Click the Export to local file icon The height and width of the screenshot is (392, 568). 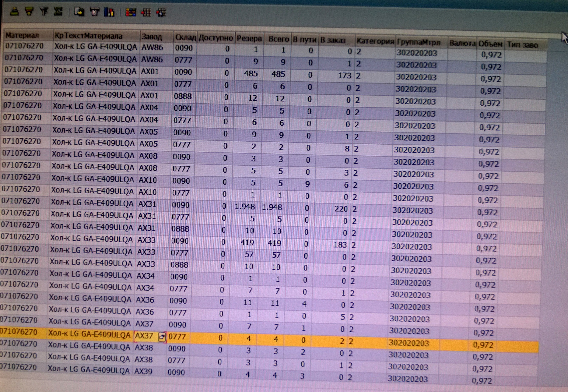(x=79, y=12)
